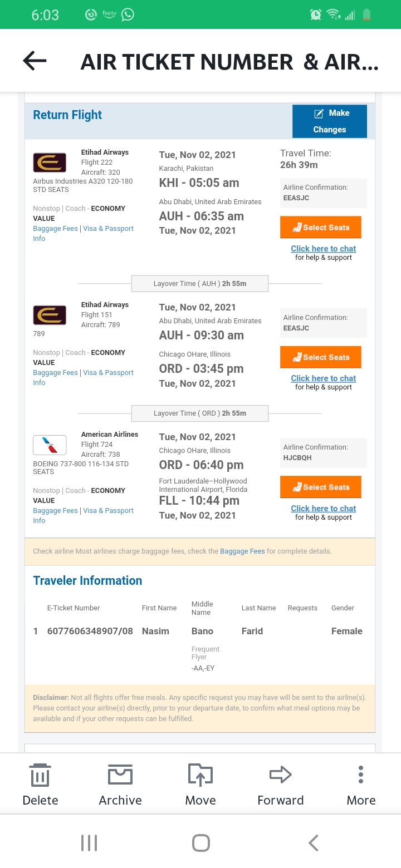This screenshot has height=868, width=401.
Task: Open Baggage Fees link for Flight 151
Action: [x=55, y=373]
